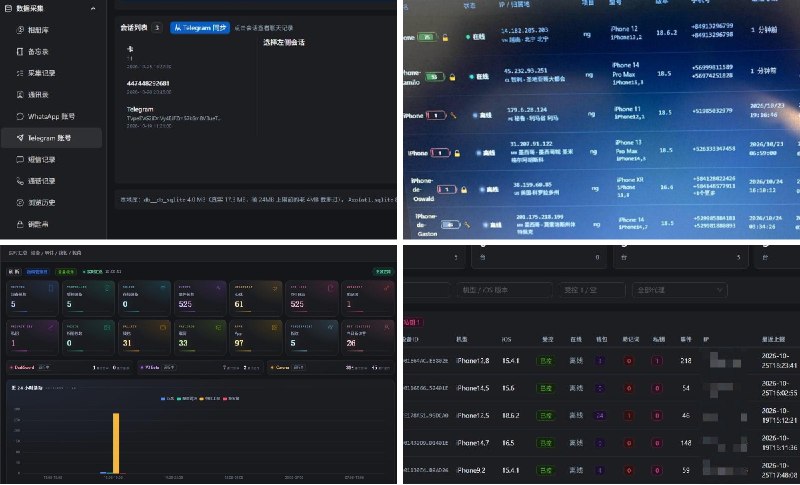Viewport: 800px width, 485px height.
Task: Toggle blue legend entry in 24-hour chart
Action: 167,398
